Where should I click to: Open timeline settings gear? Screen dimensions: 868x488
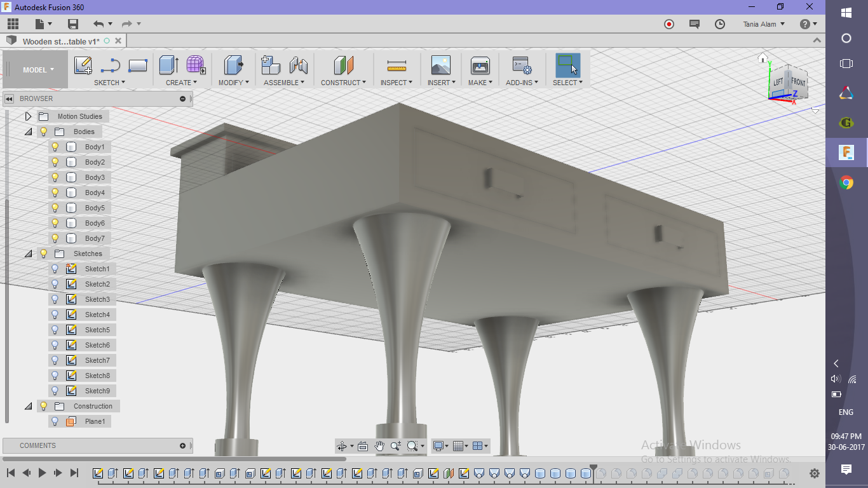coord(815,473)
